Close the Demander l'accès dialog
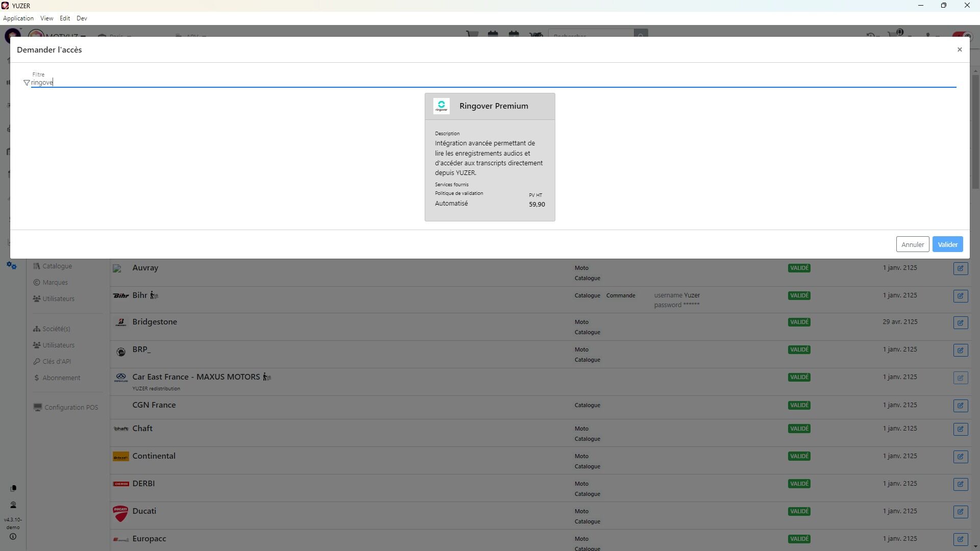Image resolution: width=980 pixels, height=551 pixels. point(959,49)
